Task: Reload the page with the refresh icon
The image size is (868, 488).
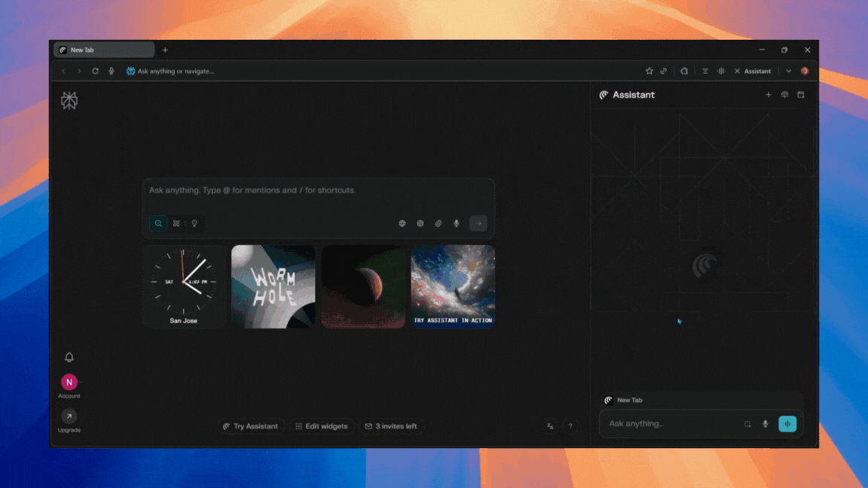Action: [95, 72]
